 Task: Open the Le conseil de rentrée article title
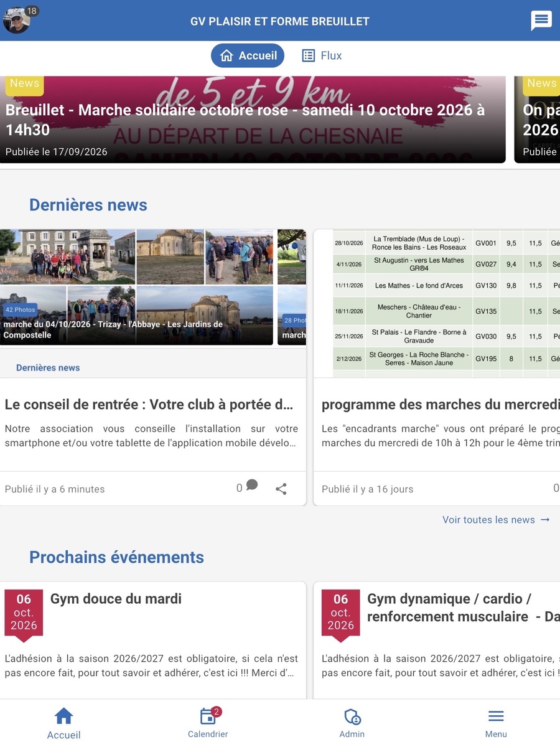click(149, 405)
